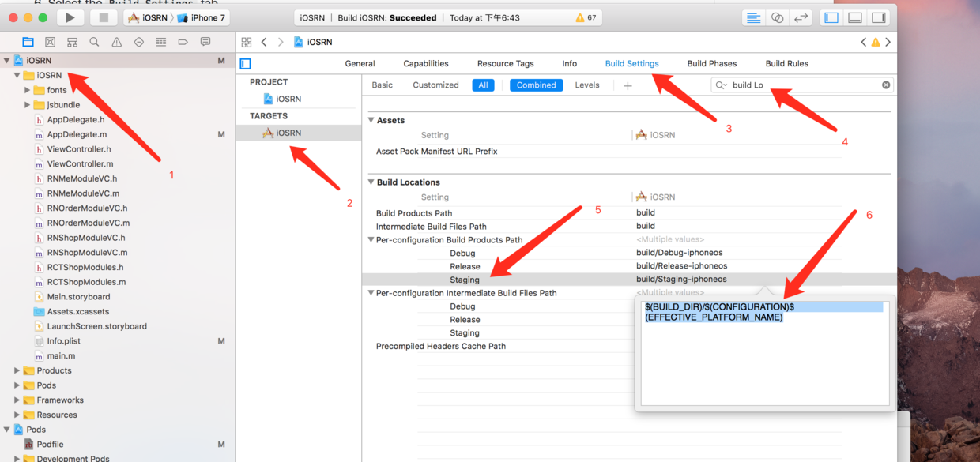Switch to the Capabilities tab
Screen dimensions: 980x462
click(426, 63)
